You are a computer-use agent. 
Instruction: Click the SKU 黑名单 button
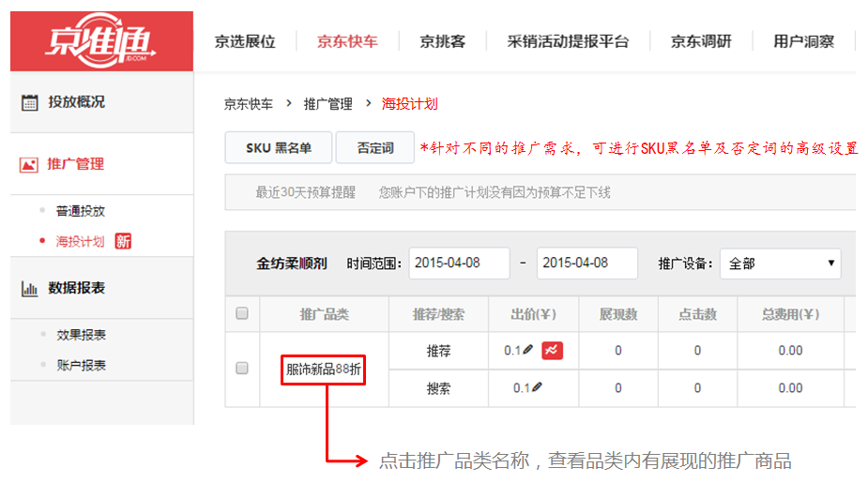pos(279,148)
